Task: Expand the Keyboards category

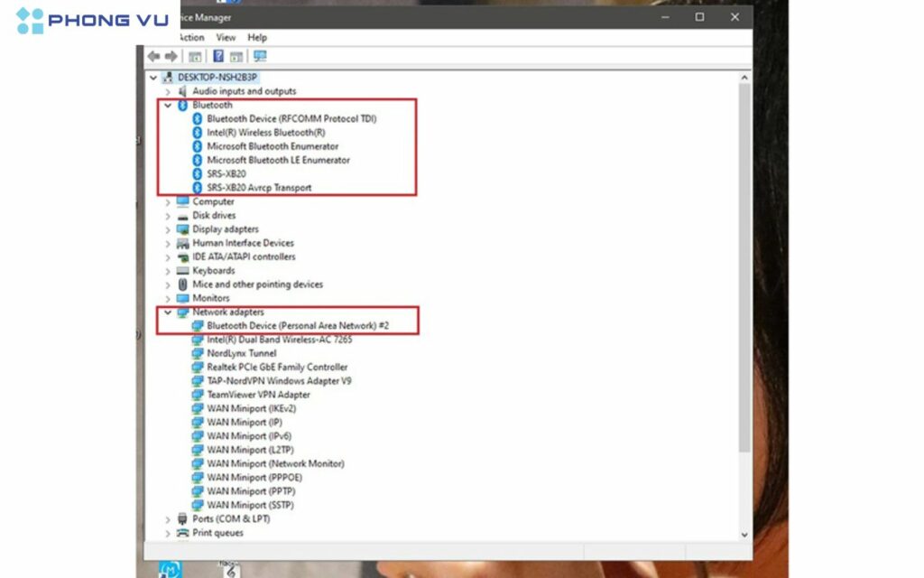Action: pyautogui.click(x=167, y=270)
